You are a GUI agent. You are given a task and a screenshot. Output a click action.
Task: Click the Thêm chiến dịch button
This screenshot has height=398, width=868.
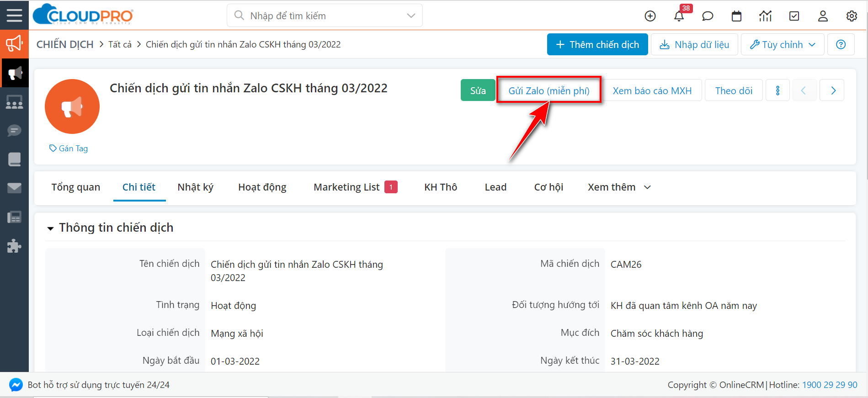pyautogui.click(x=597, y=44)
